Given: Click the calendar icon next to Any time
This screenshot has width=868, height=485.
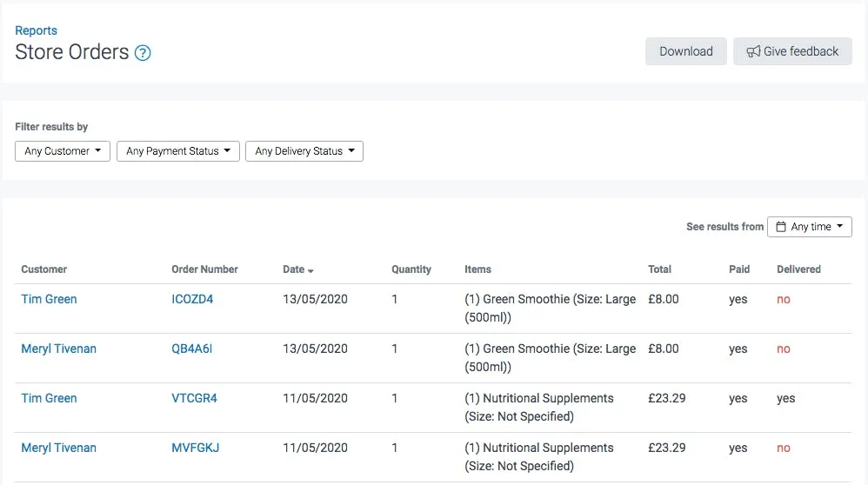Looking at the screenshot, I should point(780,227).
